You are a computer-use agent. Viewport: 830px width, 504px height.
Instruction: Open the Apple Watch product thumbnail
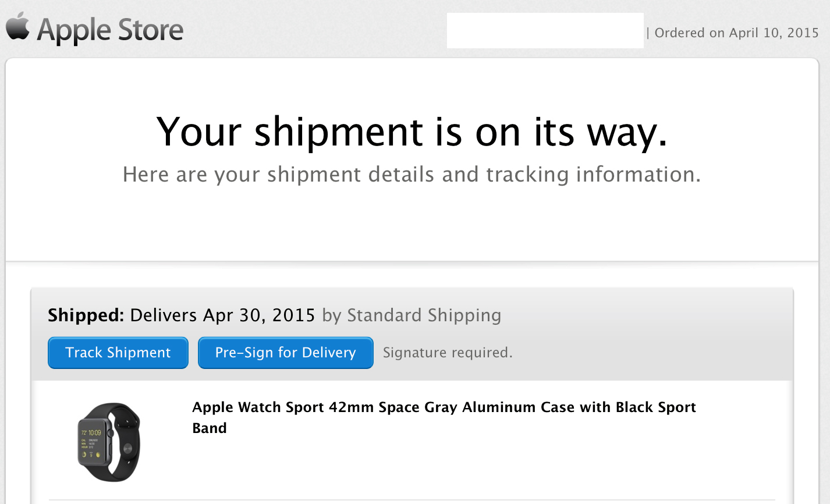109,442
